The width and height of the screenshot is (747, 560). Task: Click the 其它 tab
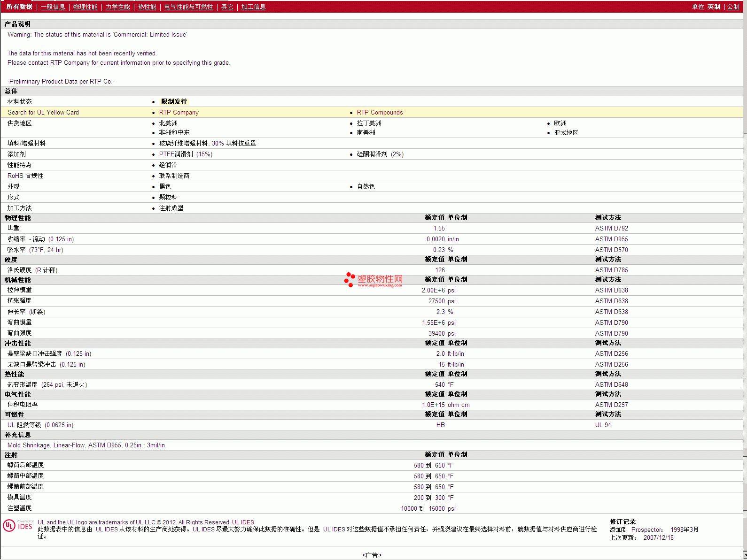[x=227, y=7]
